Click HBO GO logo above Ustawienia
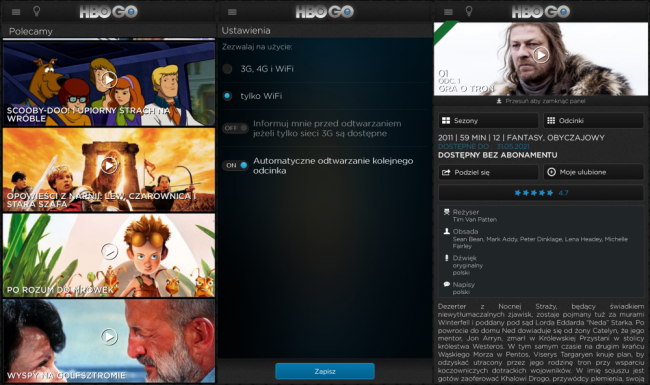Viewport: 650px width, 385px height. [x=325, y=12]
